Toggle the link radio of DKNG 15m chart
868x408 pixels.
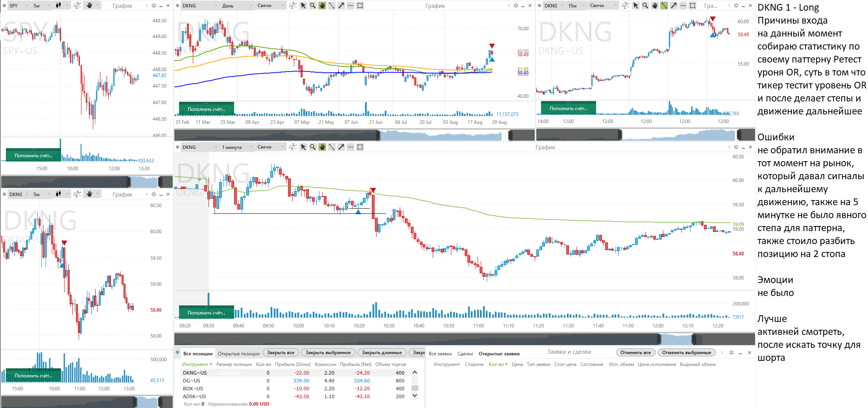tap(539, 6)
